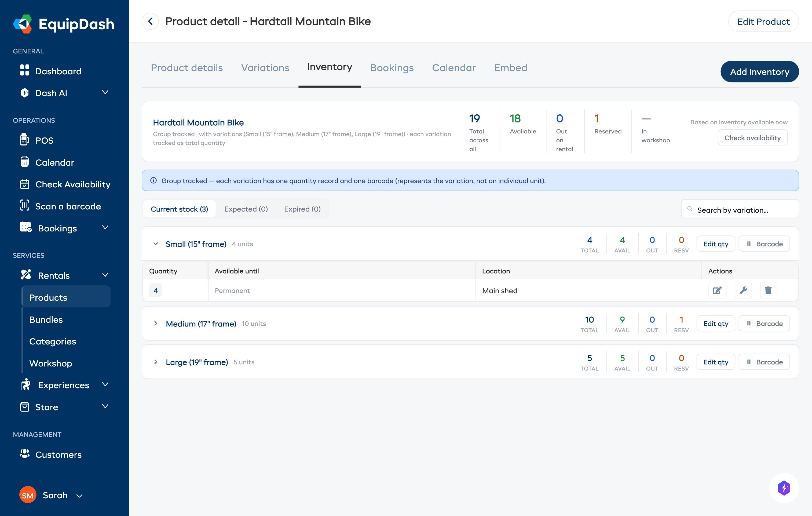Image resolution: width=812 pixels, height=516 pixels.
Task: Collapse the Small (15" frame) variation row
Action: (x=155, y=244)
